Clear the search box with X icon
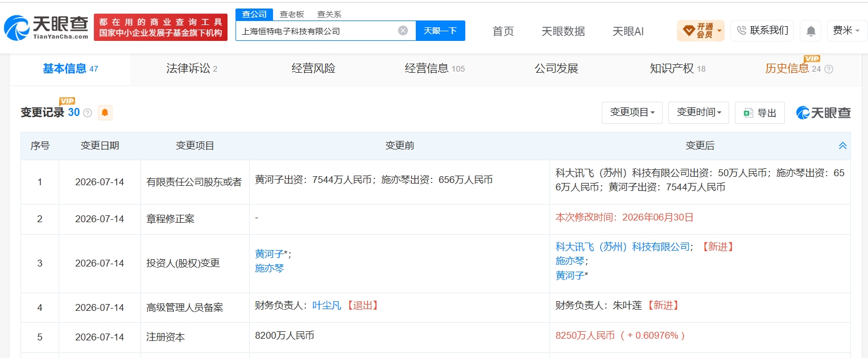Viewport: 868px width, 358px height. 403,31
